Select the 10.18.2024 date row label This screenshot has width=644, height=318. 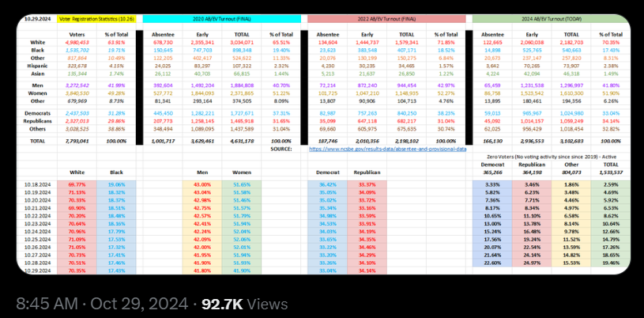pos(37,184)
